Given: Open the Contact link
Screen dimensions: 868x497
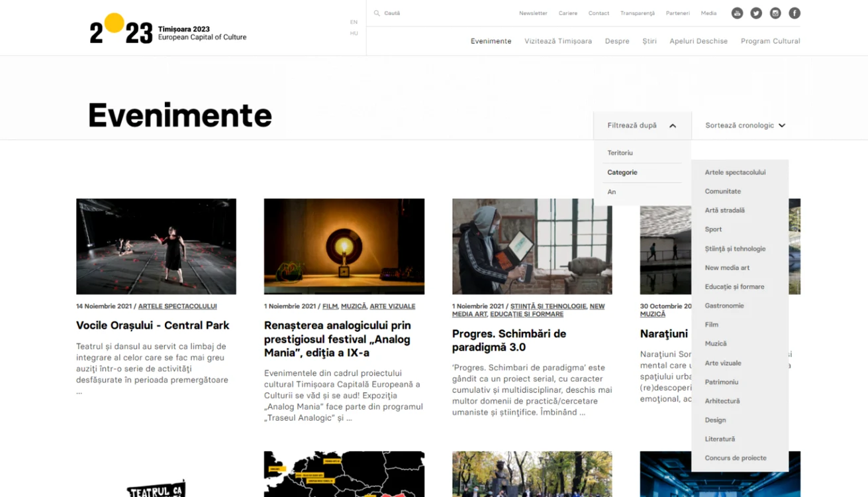Looking at the screenshot, I should (x=599, y=13).
